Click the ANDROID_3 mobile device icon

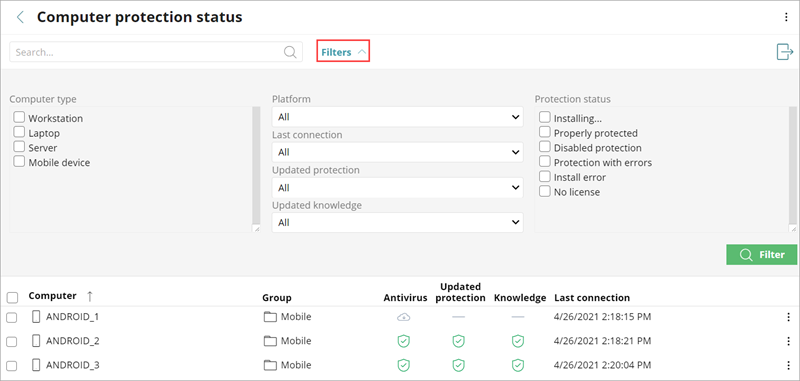coord(36,365)
